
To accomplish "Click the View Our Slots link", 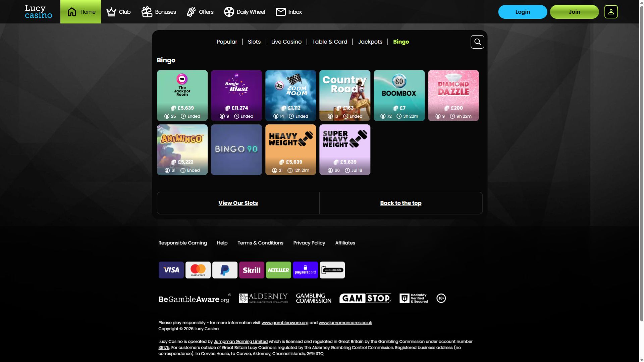I will point(238,203).
